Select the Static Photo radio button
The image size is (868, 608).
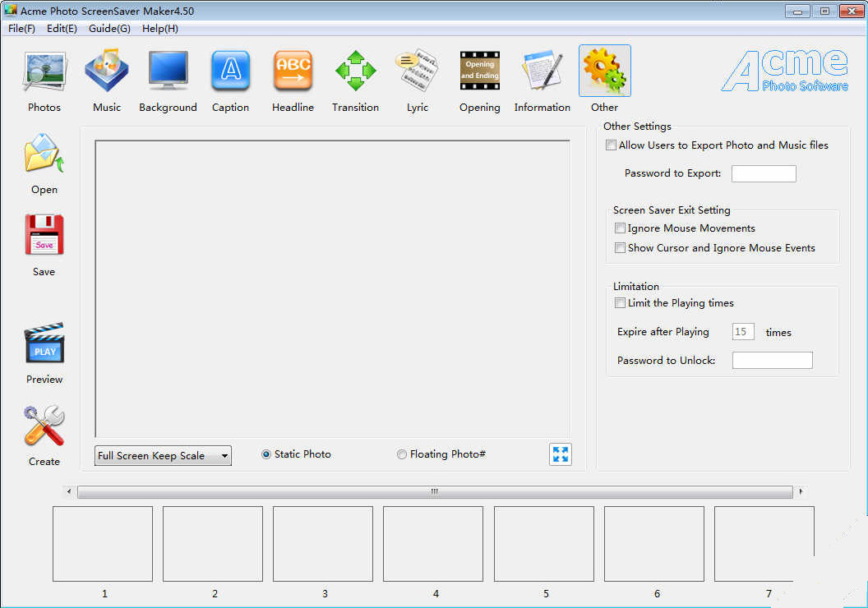(x=266, y=454)
